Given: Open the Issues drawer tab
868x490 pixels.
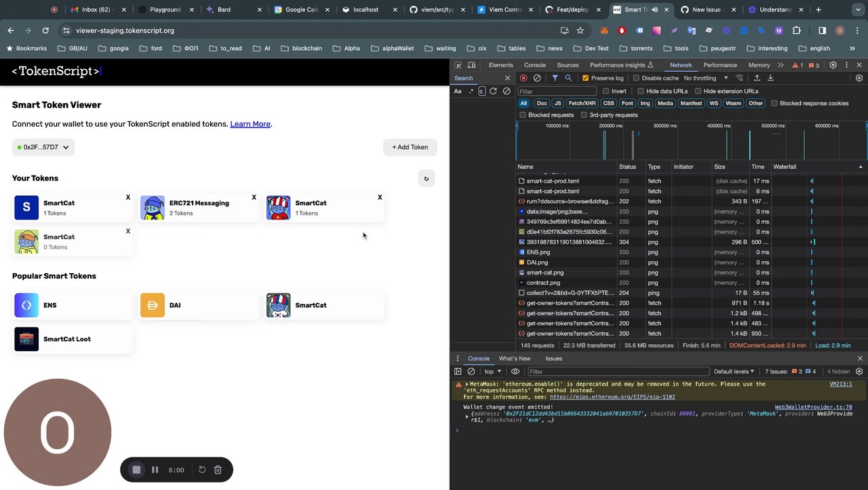Looking at the screenshot, I should pos(553,359).
